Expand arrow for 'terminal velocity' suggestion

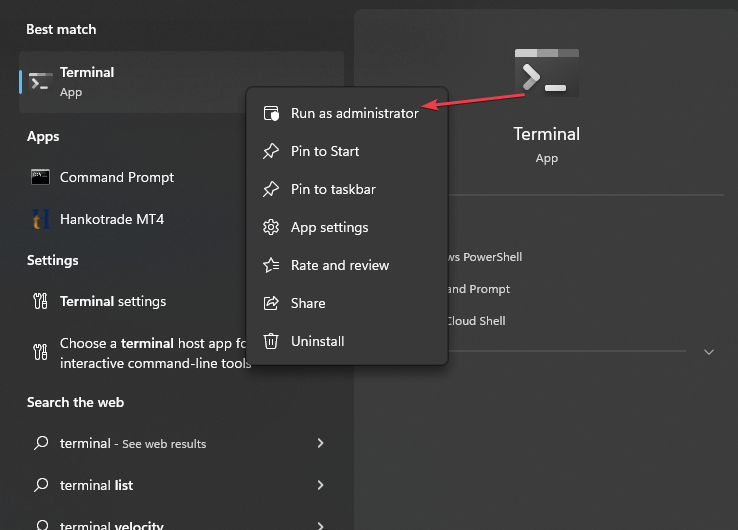point(321,525)
